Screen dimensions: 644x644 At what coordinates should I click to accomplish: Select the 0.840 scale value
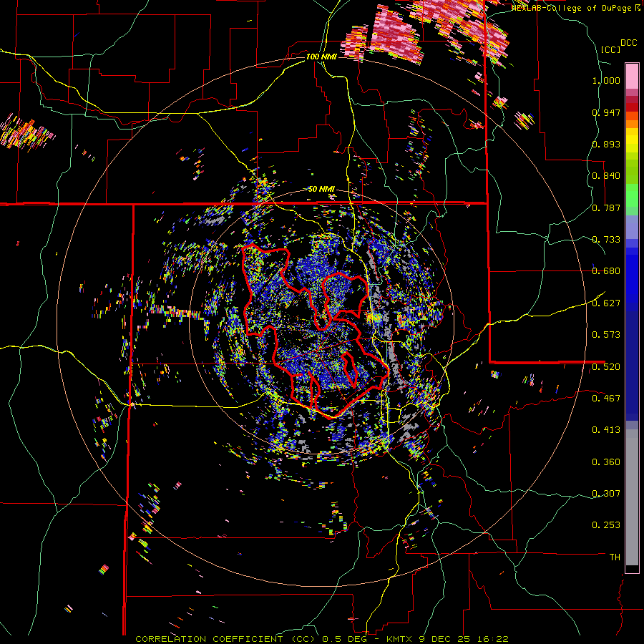606,176
